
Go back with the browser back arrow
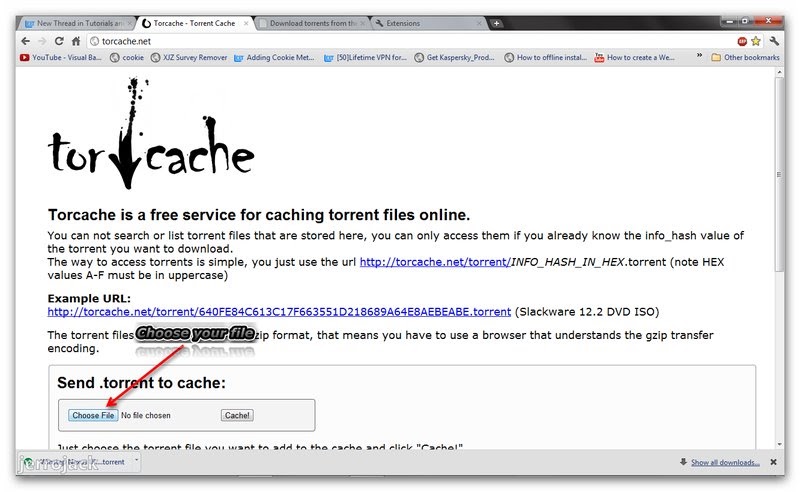(x=26, y=41)
